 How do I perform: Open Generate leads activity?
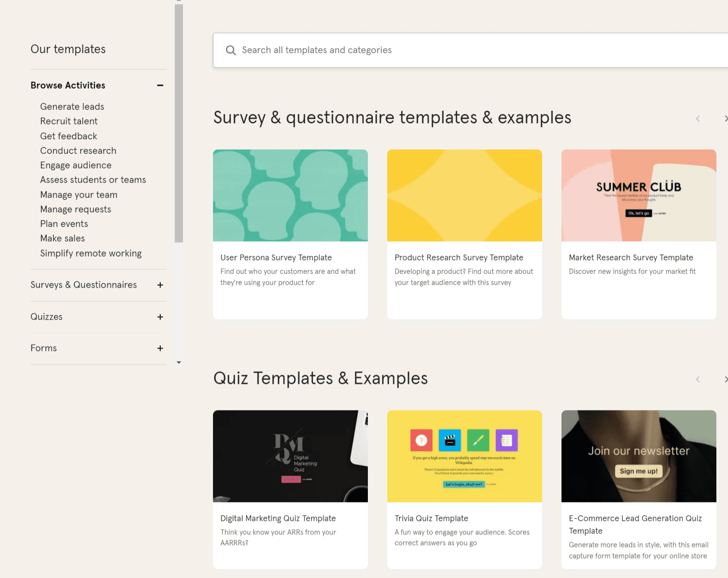pyautogui.click(x=72, y=106)
